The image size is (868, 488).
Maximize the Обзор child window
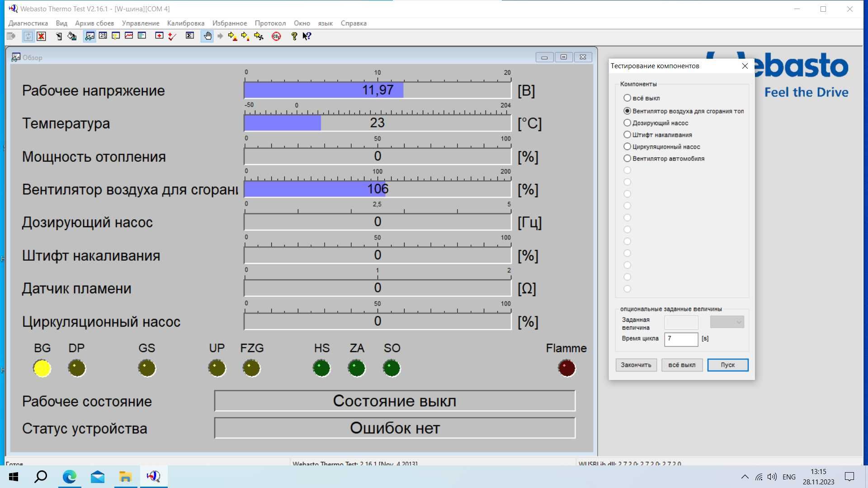[563, 57]
